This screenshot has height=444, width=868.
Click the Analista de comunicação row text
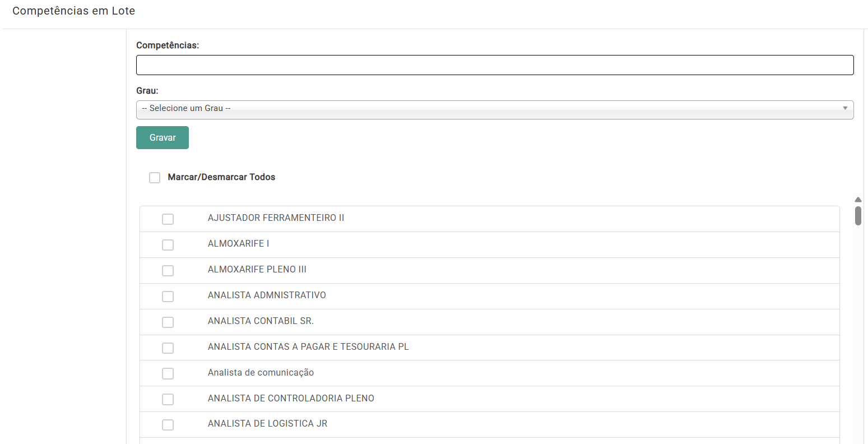coord(261,373)
